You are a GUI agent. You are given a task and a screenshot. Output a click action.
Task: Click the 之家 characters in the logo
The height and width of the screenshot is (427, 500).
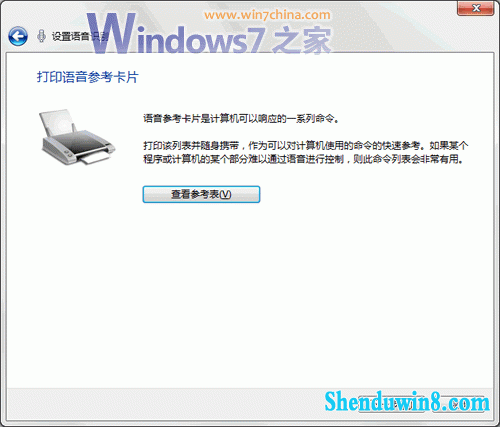[x=302, y=41]
